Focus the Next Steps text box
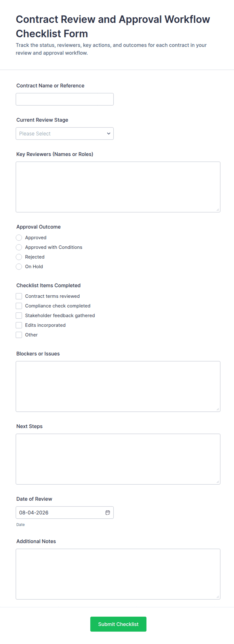This screenshot has height=644, width=234. [x=118, y=459]
